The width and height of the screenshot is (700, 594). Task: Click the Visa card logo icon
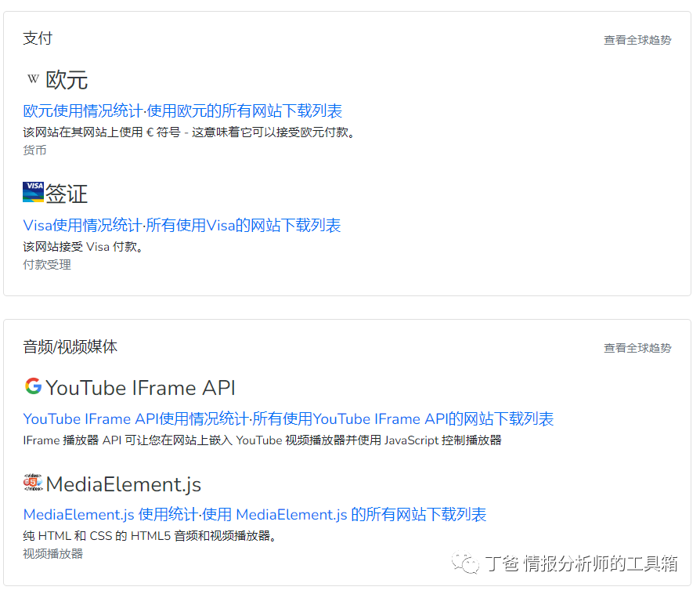click(33, 192)
